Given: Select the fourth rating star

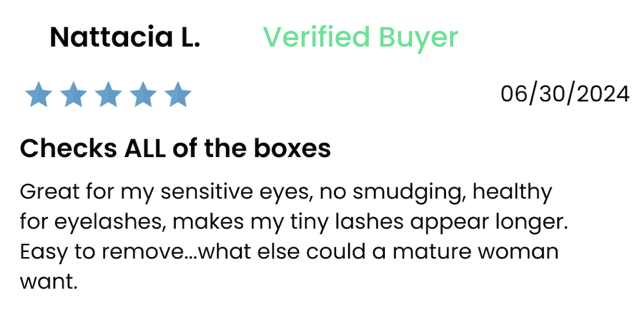Looking at the screenshot, I should pos(143,94).
